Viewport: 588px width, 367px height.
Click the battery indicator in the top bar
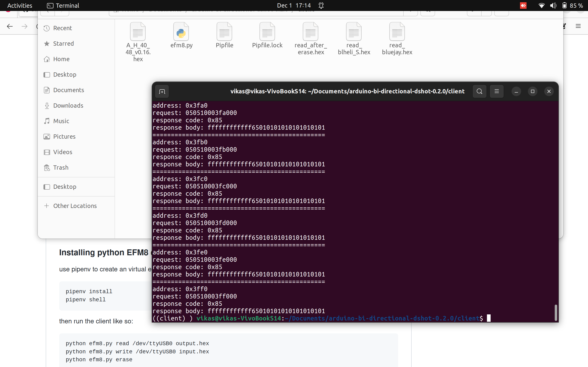[565, 5]
